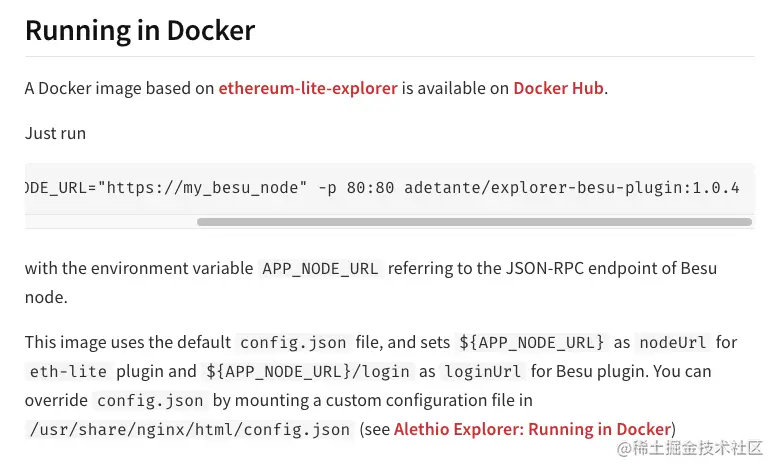Click the /usr/share/nginx/html/config.json path code
Viewport: 778px width, 472px height.
click(x=190, y=429)
